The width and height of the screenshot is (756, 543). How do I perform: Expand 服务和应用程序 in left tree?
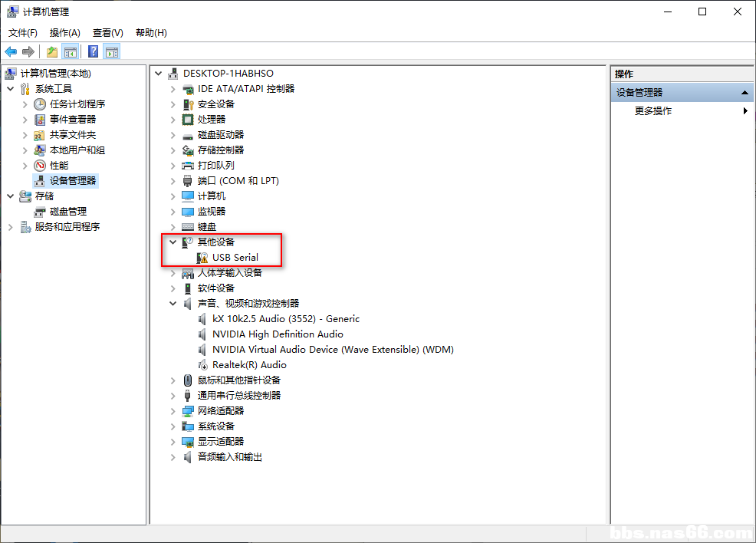tap(11, 227)
